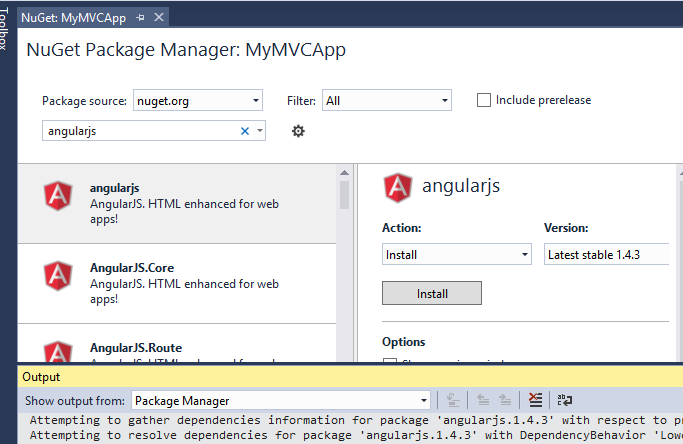This screenshot has height=444, width=683.
Task: Click the Install button
Action: 432,293
